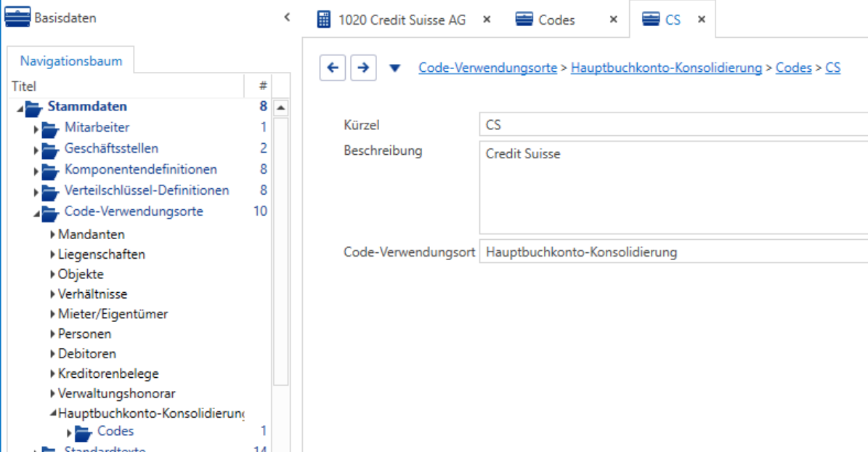Expand the Mitarbeiter tree node
This screenshot has height=452, width=868.
(x=36, y=129)
